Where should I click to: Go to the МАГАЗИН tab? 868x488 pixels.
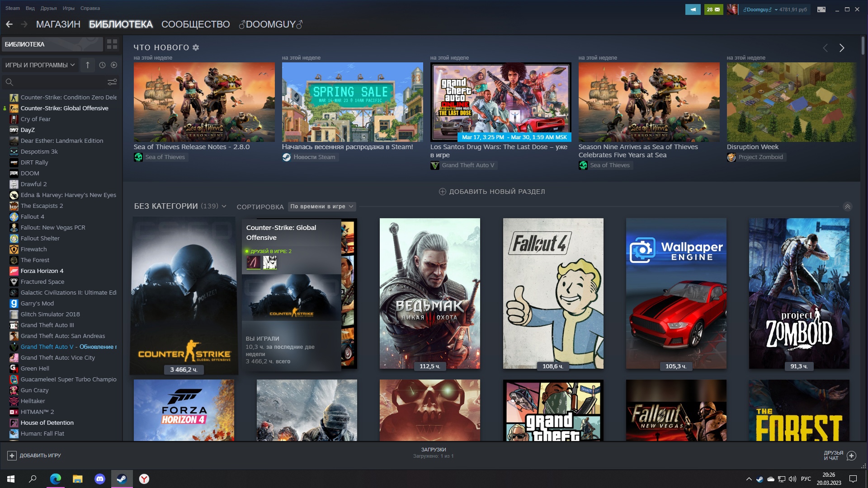[58, 24]
